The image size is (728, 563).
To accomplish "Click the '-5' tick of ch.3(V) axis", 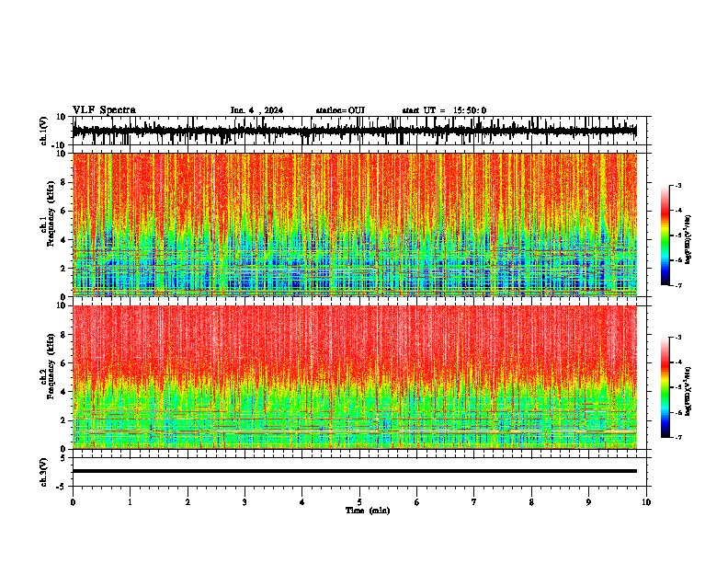I will [62, 487].
